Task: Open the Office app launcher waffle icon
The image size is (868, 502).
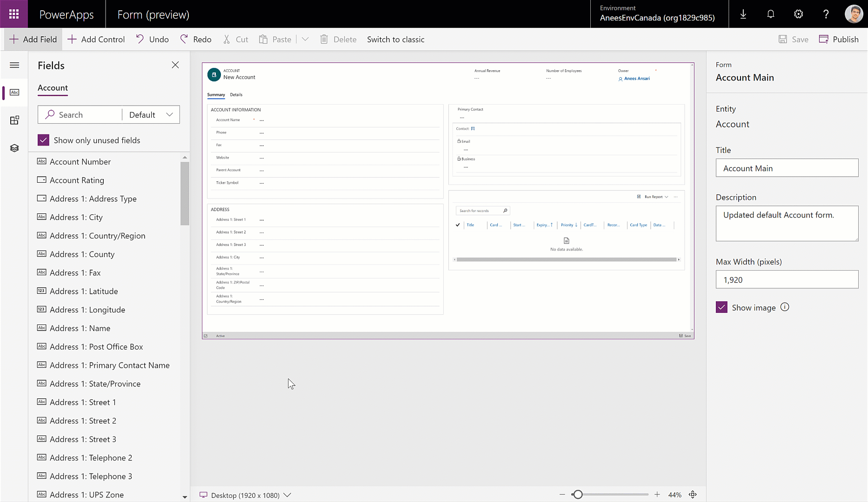Action: coord(13,13)
